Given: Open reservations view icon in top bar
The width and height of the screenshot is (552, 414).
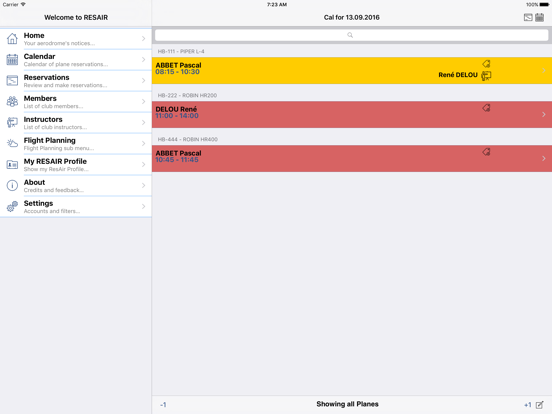Looking at the screenshot, I should click(x=528, y=17).
